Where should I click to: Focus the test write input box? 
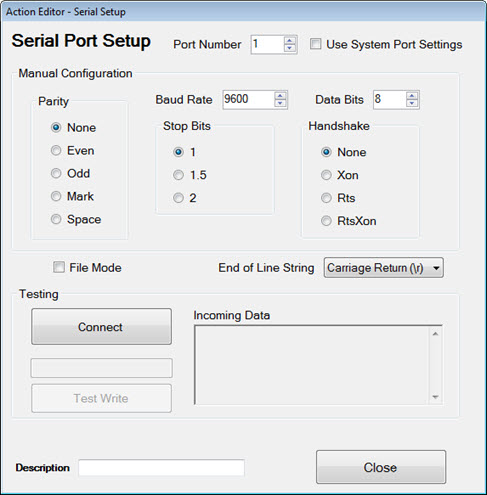(101, 368)
